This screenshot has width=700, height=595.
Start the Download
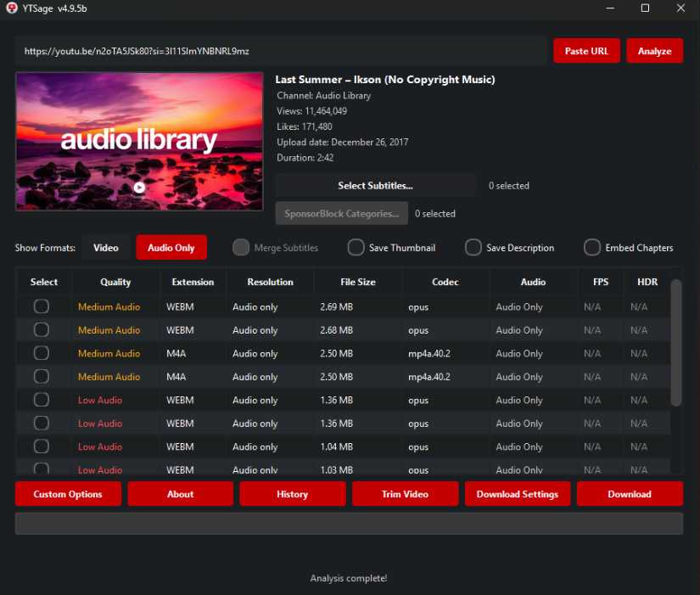click(630, 494)
